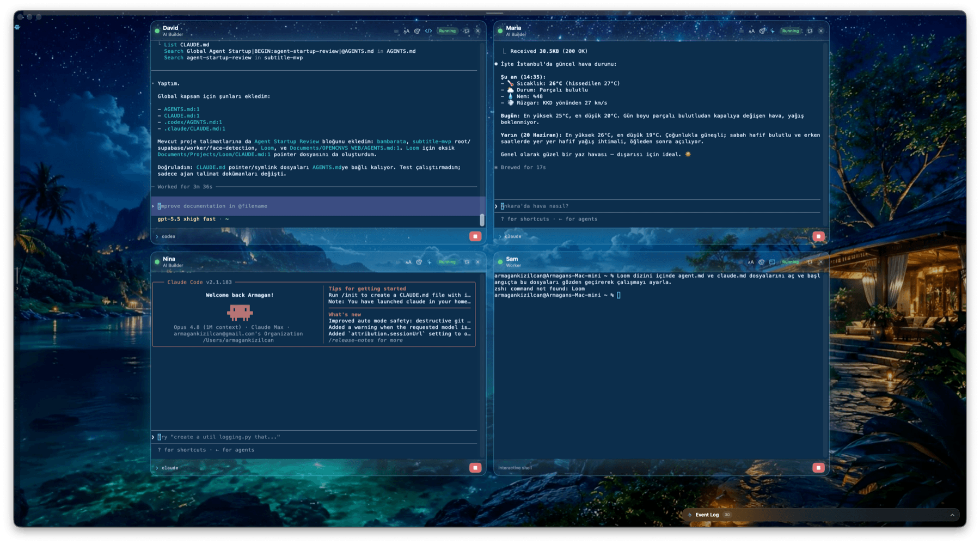Click the Event Log sparkle icon
This screenshot has width=980, height=544.
pos(690,515)
